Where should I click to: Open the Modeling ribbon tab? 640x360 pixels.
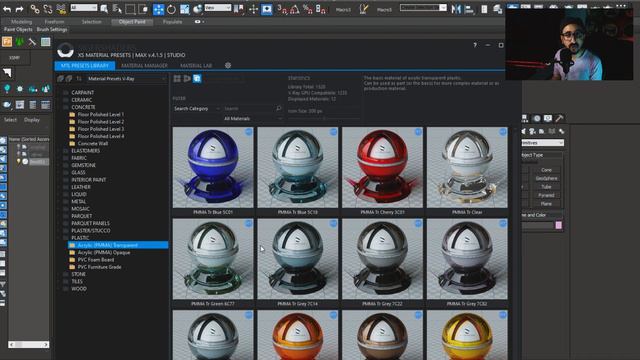21,22
